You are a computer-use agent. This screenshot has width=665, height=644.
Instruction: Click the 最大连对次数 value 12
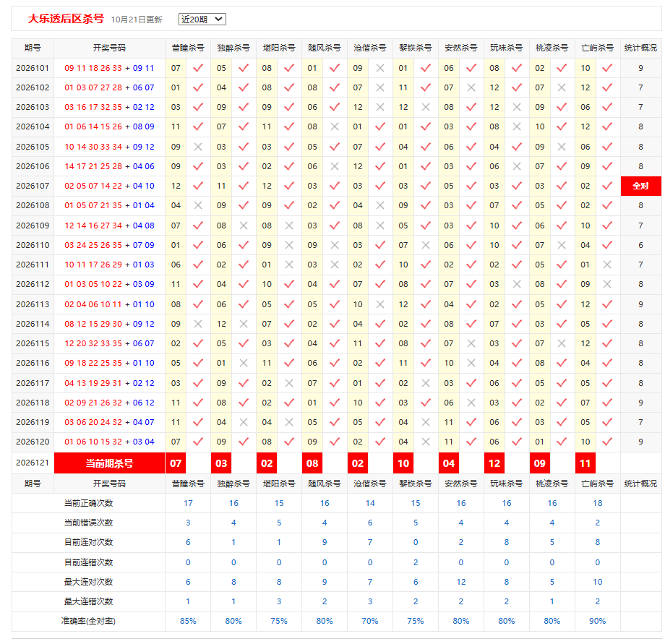pyautogui.click(x=461, y=582)
